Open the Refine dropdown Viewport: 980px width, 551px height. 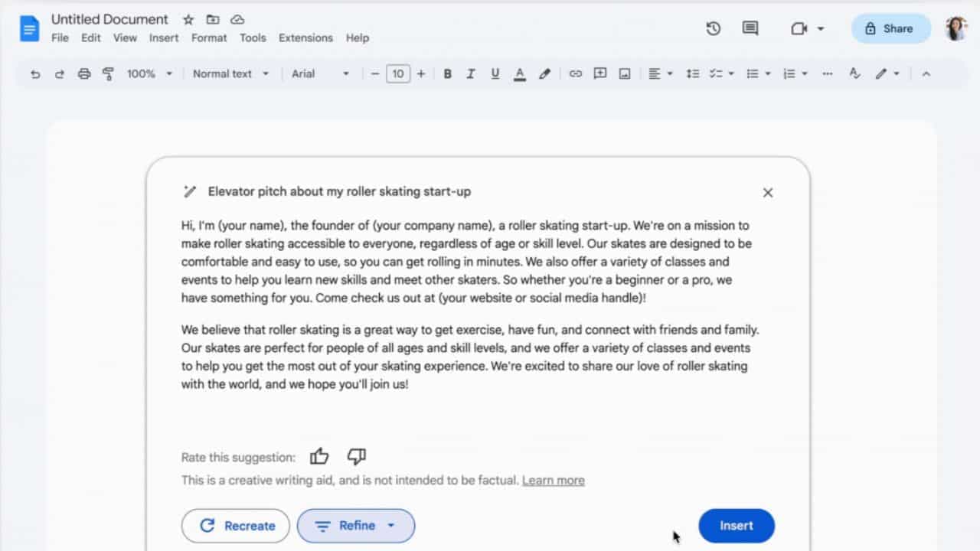355,526
